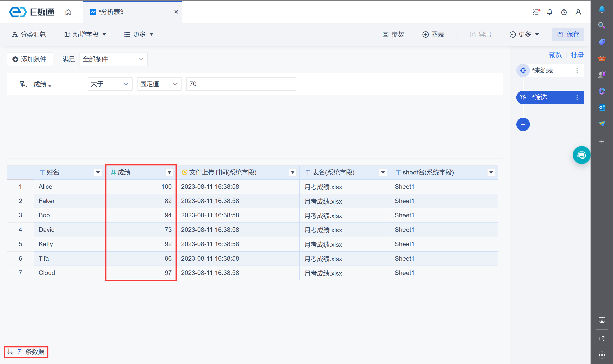The height and width of the screenshot is (364, 613).
Task: Click the 保存 button
Action: (x=568, y=35)
